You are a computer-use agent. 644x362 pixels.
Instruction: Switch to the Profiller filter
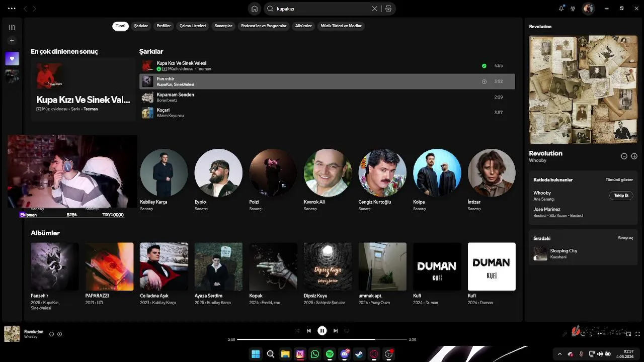[164, 26]
